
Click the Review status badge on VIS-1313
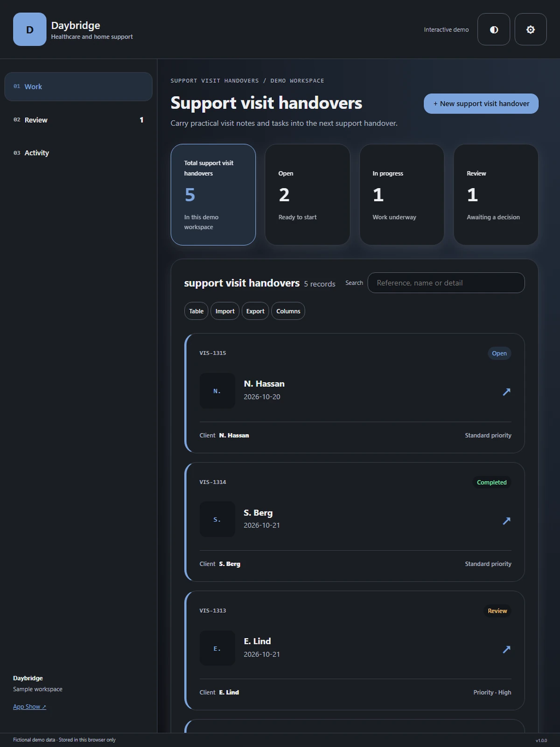[x=497, y=611]
